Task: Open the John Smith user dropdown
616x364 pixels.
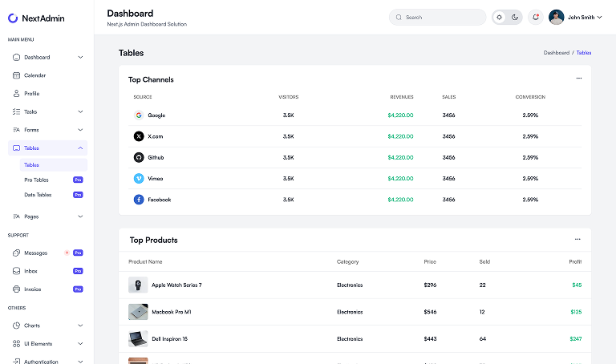Action: (575, 17)
